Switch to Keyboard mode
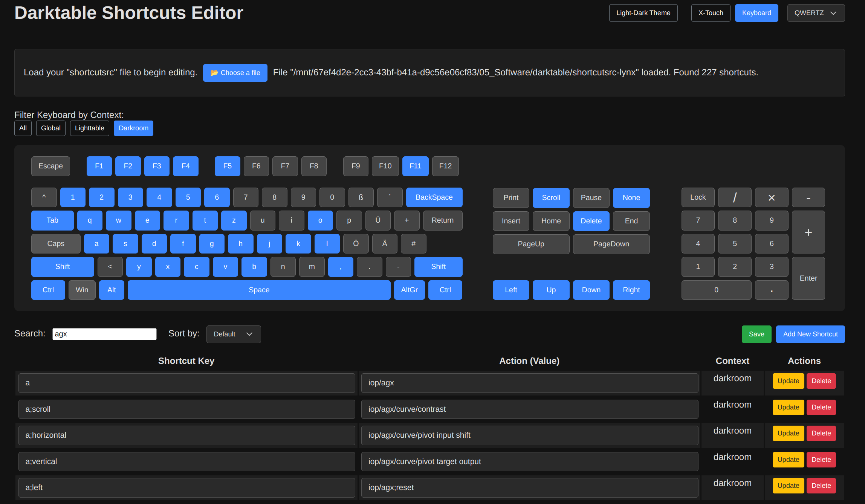 [x=756, y=13]
